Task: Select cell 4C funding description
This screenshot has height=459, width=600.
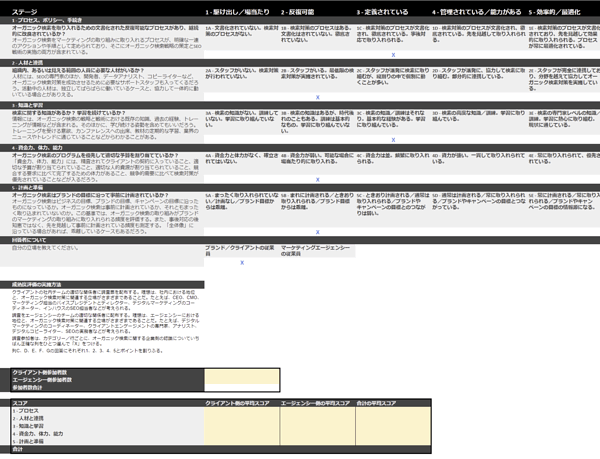Action: (393, 158)
